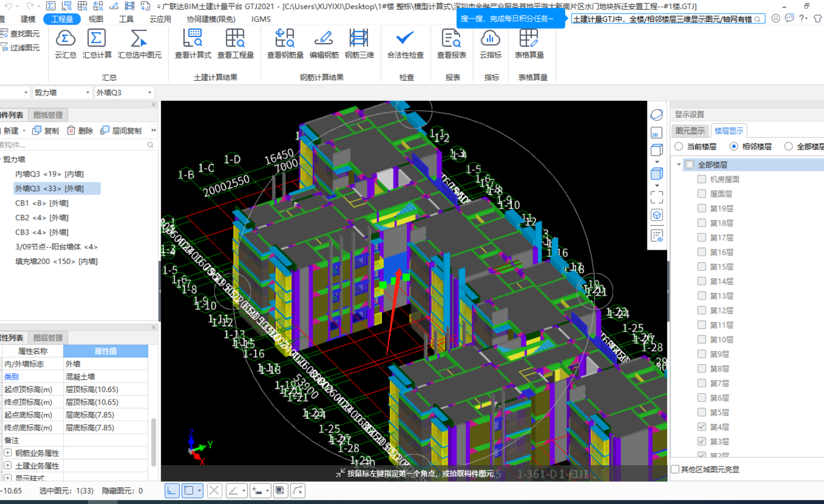Click the polyline select icon at bottom
This screenshot has height=504, width=824.
click(x=298, y=491)
